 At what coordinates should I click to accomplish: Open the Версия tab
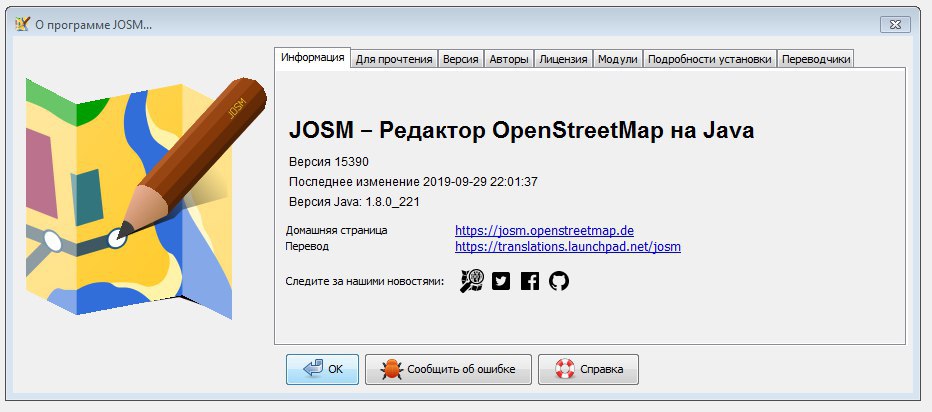tap(461, 59)
